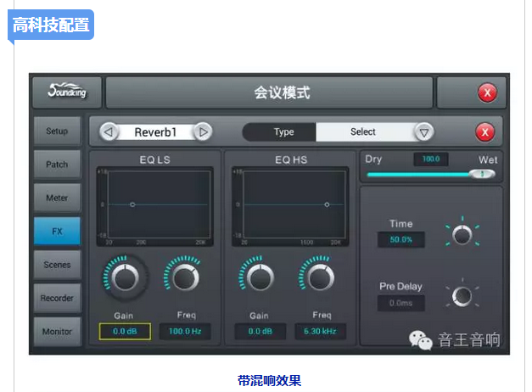Viewport: 532px width, 392px height.
Task: Click the previous effect left arrow
Action: click(x=109, y=132)
